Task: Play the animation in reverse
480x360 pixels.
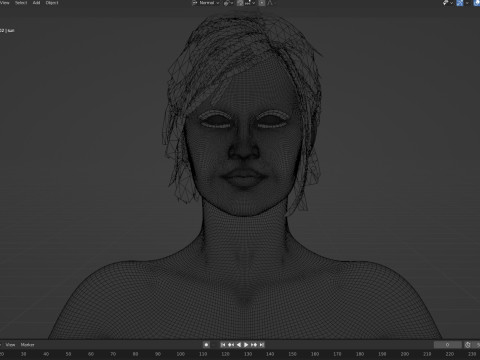Action: pyautogui.click(x=238, y=345)
